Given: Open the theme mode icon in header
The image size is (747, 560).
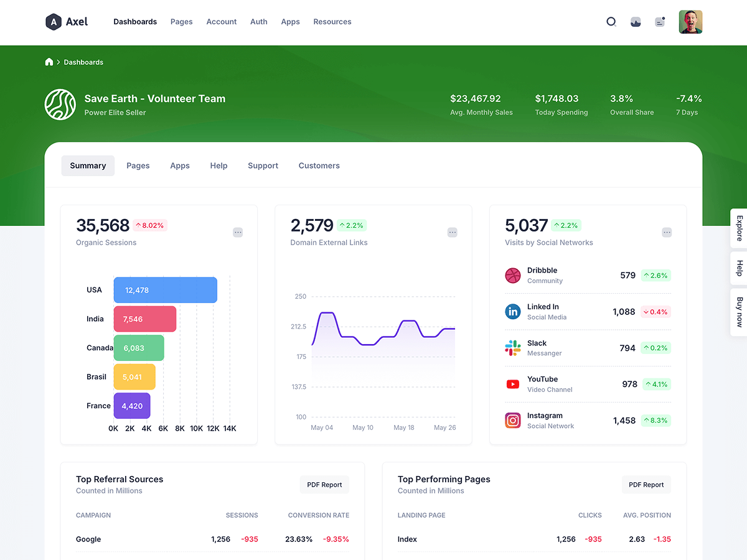Looking at the screenshot, I should (x=636, y=22).
